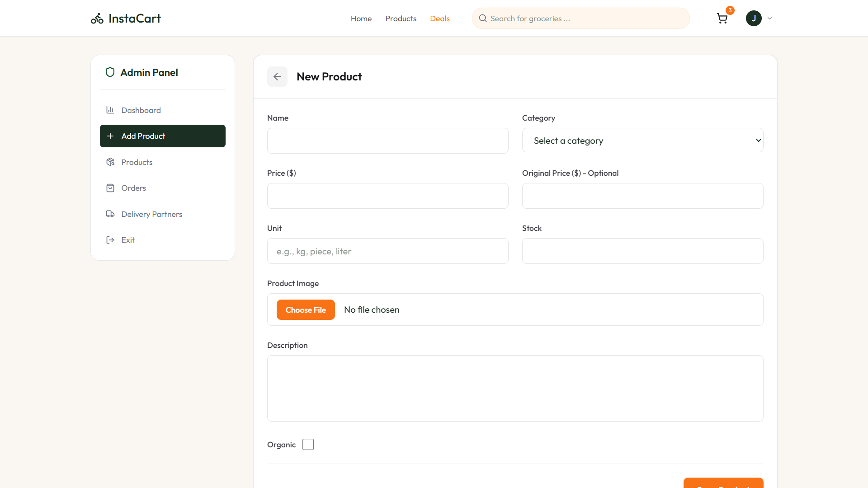The height and width of the screenshot is (488, 868).
Task: Open the Select a category dropdown
Action: click(643, 141)
